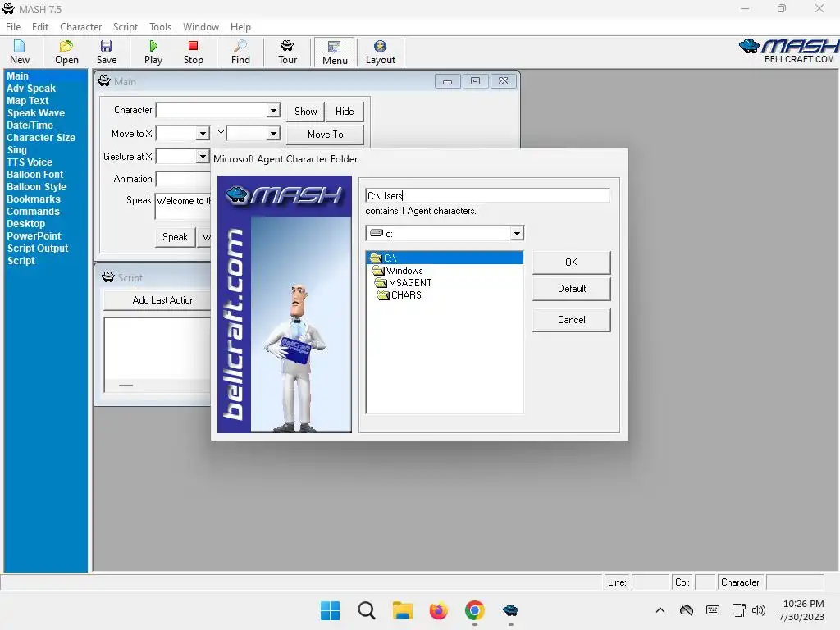Open Google Chrome from the taskbar
Screen dimensions: 840x630
(475, 610)
